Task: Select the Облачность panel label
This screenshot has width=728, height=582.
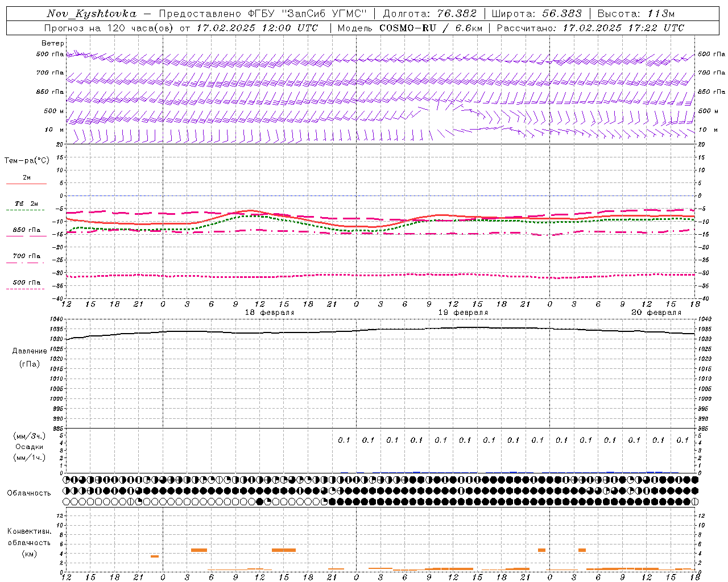Action: tap(29, 493)
